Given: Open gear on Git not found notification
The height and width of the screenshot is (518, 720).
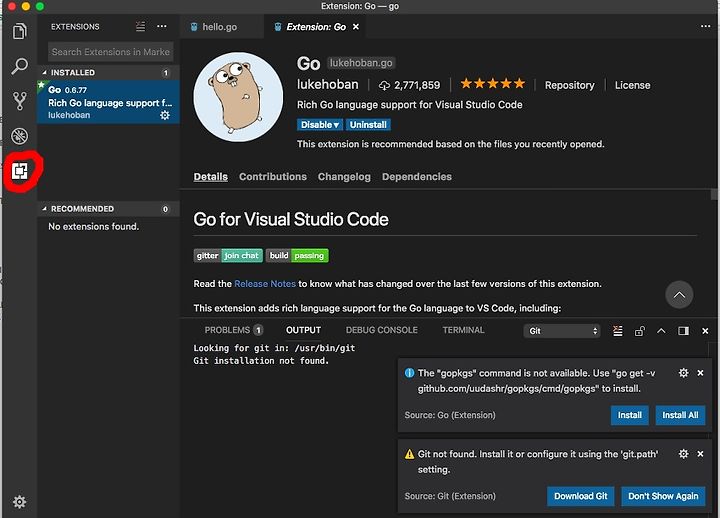Looking at the screenshot, I should click(x=683, y=454).
